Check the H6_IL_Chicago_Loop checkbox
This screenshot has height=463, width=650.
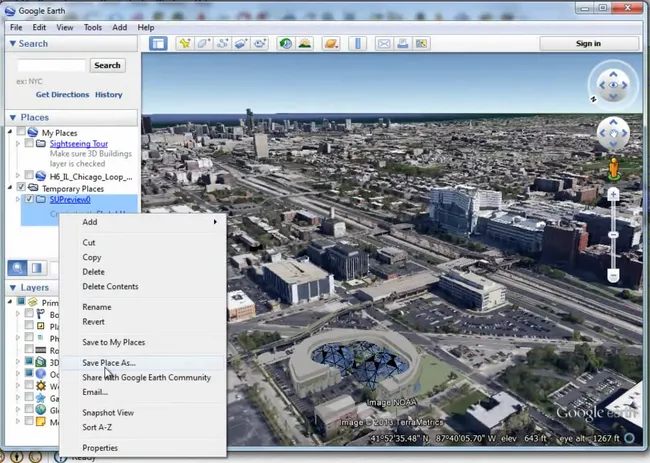(29, 175)
